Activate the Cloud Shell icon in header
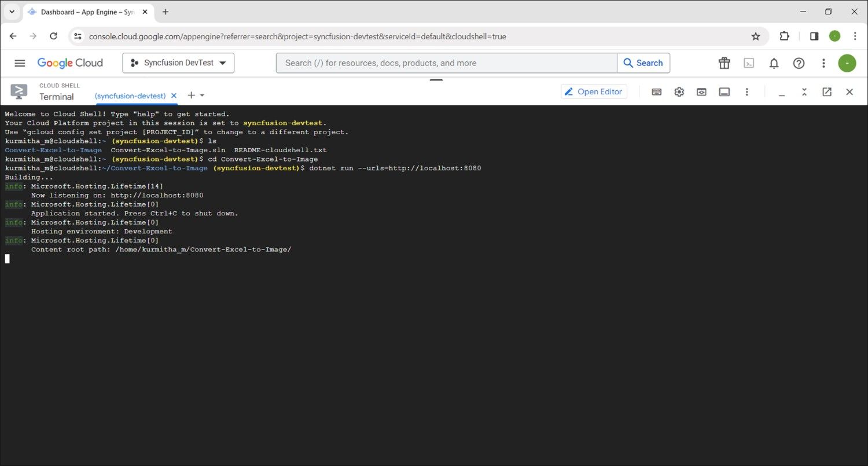The width and height of the screenshot is (868, 466). click(749, 63)
